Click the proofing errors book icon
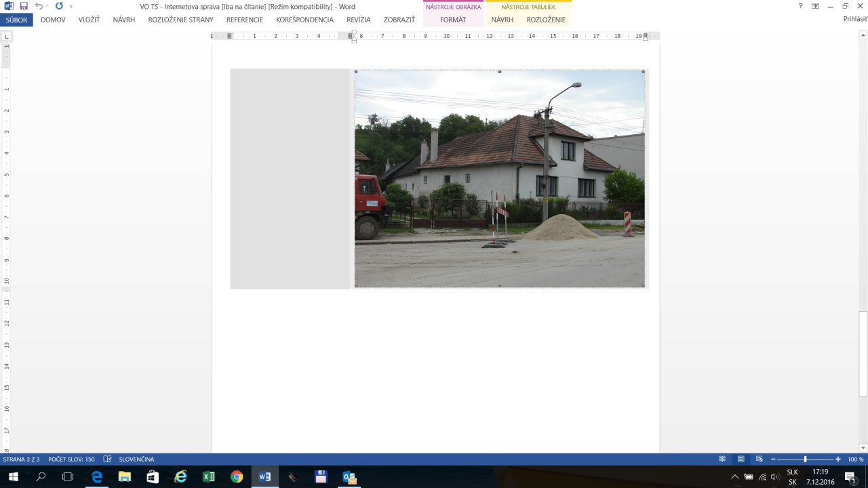 tap(107, 460)
